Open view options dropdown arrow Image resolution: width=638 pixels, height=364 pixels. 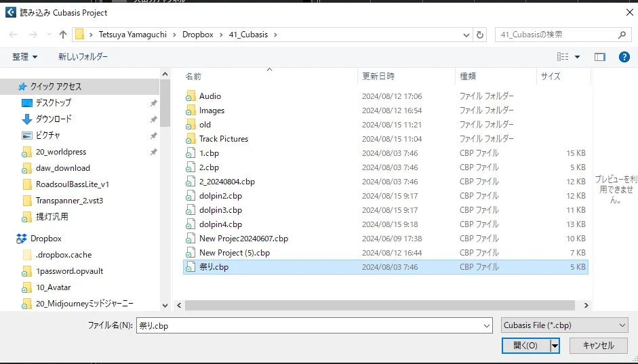(x=577, y=57)
